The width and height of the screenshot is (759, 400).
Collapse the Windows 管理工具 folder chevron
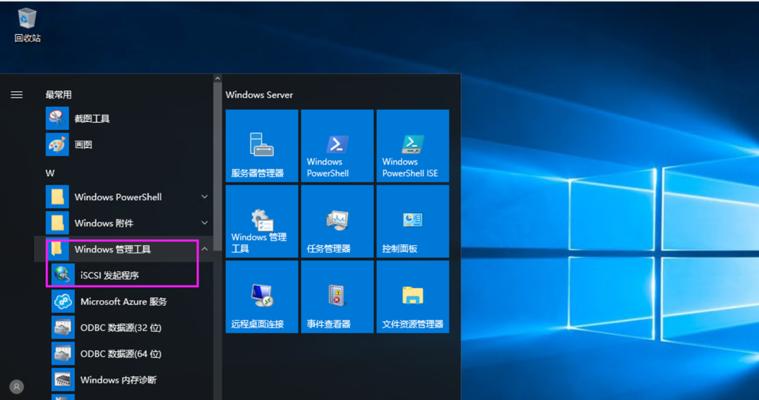205,249
